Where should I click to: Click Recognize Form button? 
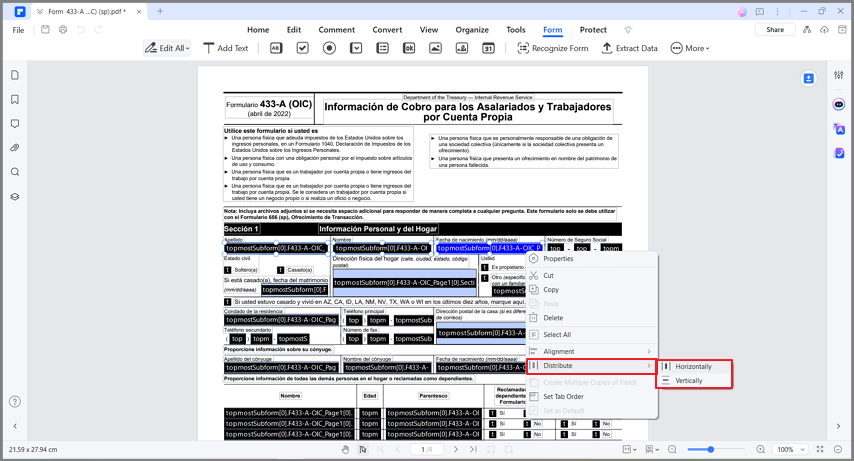click(x=553, y=48)
